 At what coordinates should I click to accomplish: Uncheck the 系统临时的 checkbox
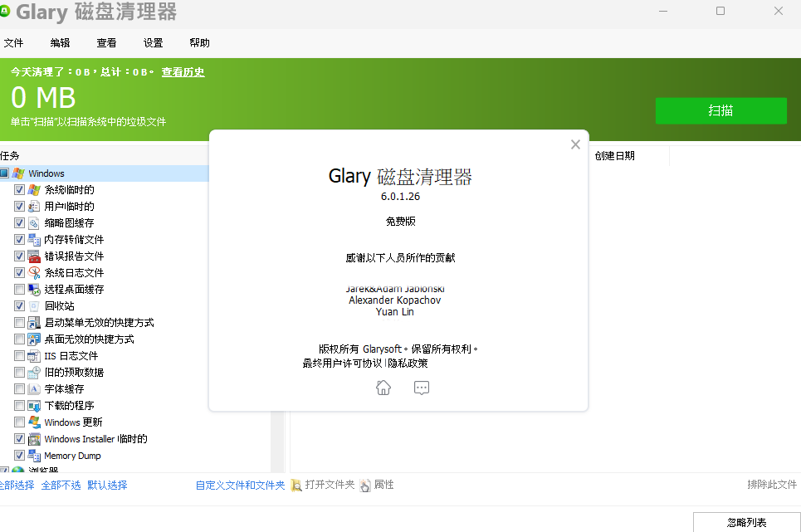click(x=19, y=190)
